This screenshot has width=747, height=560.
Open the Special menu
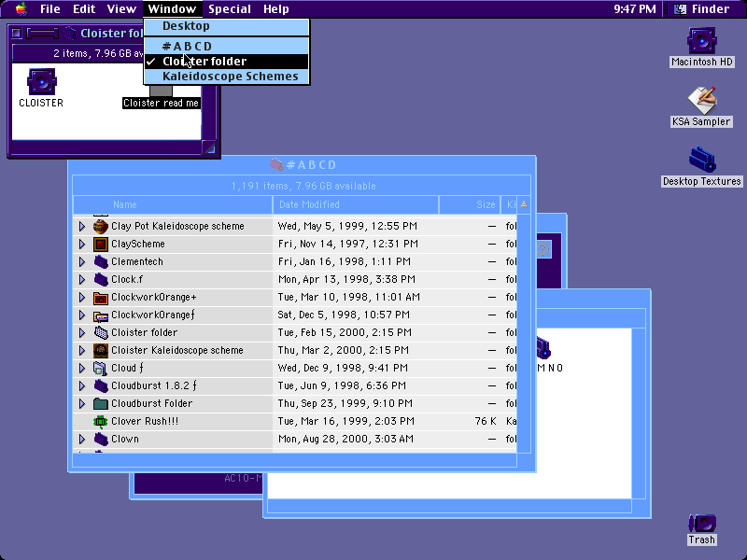[230, 9]
